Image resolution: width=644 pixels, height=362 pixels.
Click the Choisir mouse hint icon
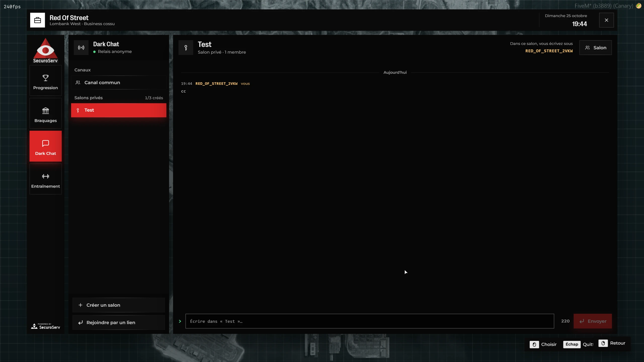pos(534,344)
